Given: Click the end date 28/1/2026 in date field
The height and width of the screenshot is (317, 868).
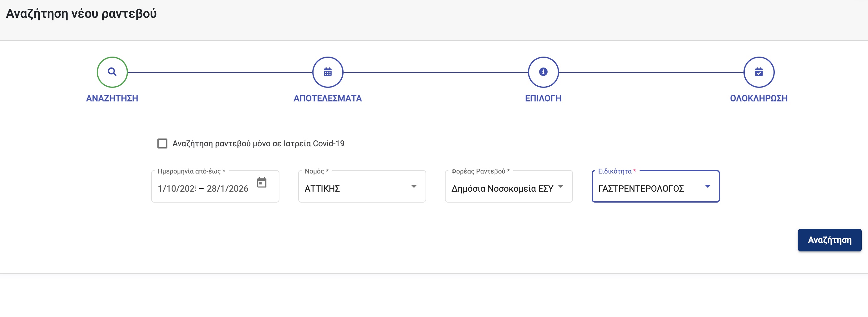Looking at the screenshot, I should point(227,189).
